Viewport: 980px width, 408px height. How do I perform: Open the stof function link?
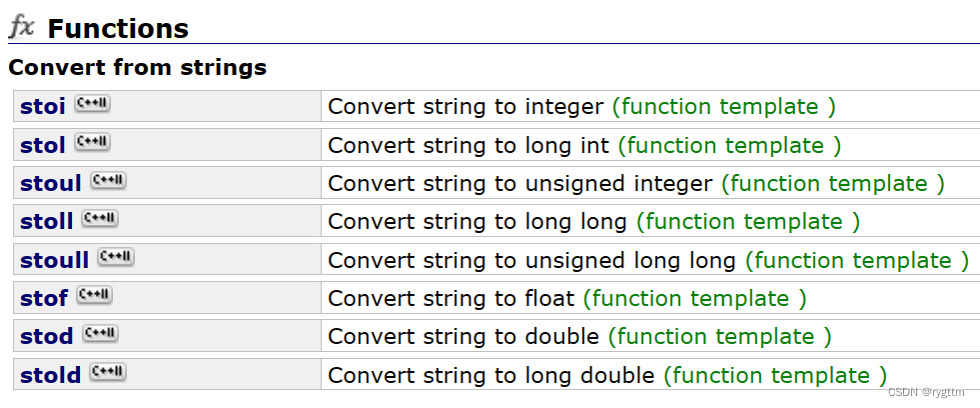(x=44, y=298)
